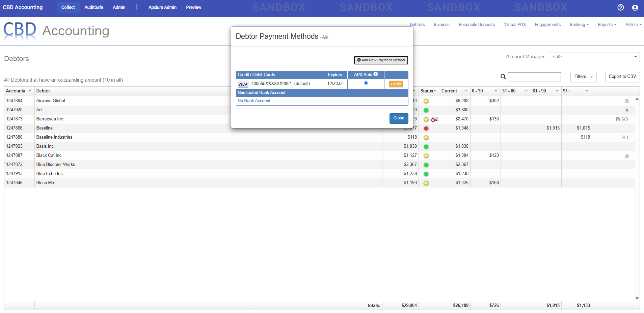Click account number 1247846
Image resolution: width=644 pixels, height=313 pixels.
[x=14, y=183]
